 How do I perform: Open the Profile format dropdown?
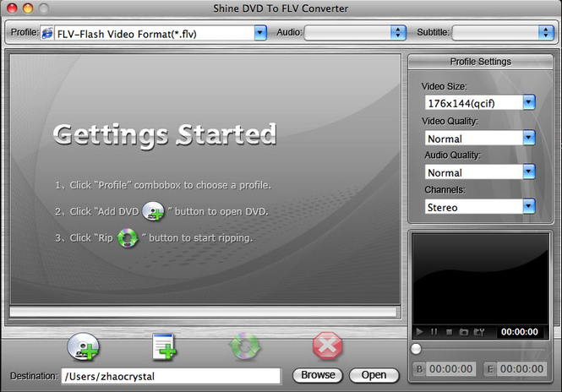[260, 33]
